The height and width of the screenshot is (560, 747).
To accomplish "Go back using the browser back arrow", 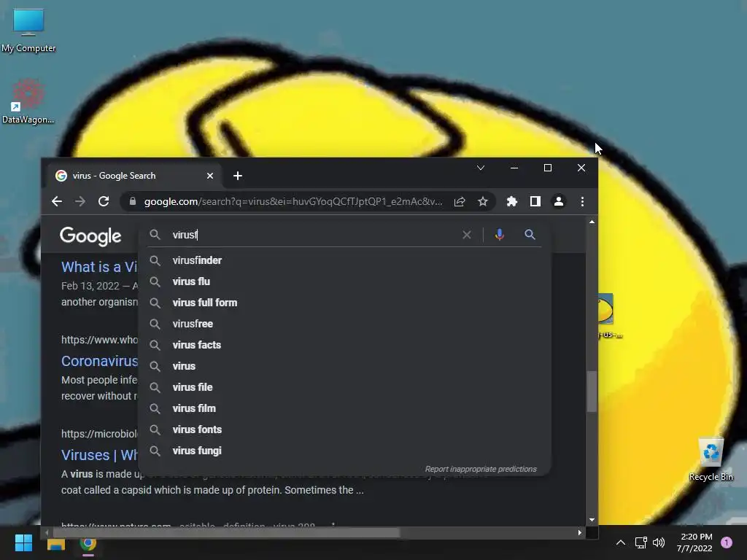I will point(57,201).
